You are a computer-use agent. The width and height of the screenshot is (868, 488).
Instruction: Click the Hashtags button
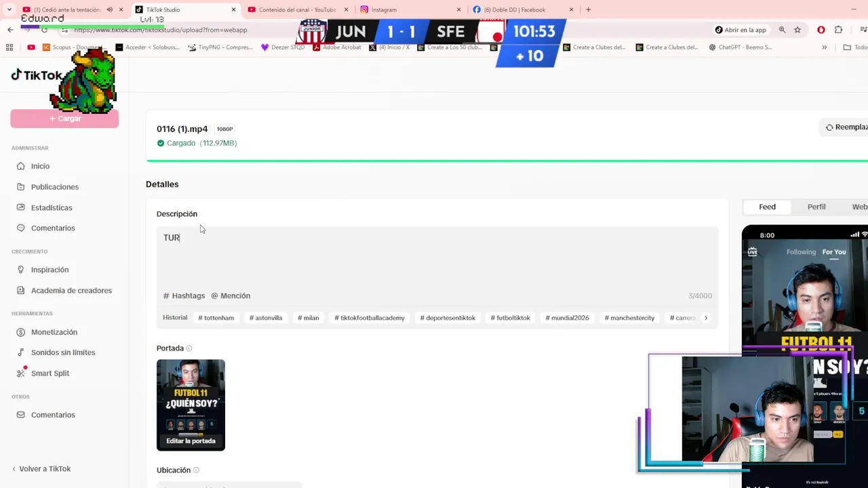[184, 296]
